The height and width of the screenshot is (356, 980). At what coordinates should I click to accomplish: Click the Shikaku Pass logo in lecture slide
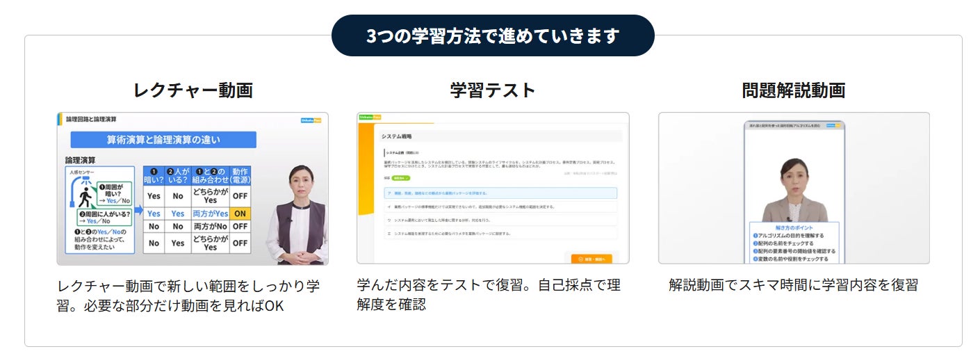(x=309, y=119)
